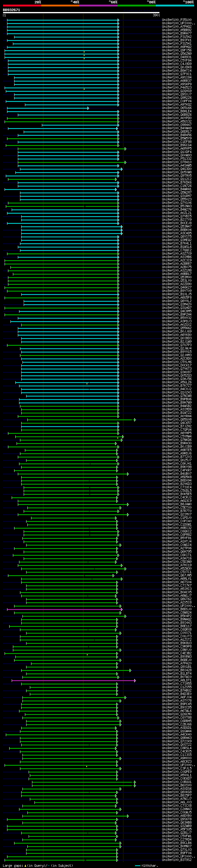Viewport: 197px width, 868px height.
Task: Select hit label UniRef100_B7K4L1
Action: click(x=177, y=243)
